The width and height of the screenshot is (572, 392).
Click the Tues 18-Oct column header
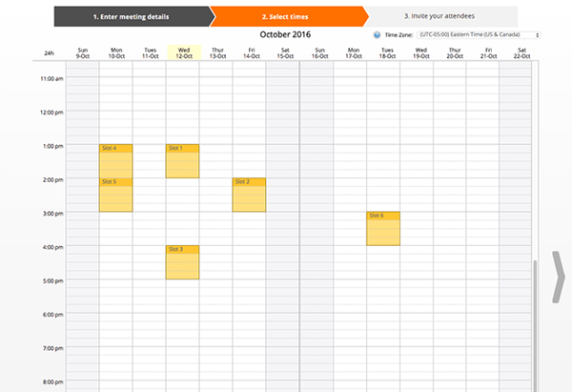(387, 52)
